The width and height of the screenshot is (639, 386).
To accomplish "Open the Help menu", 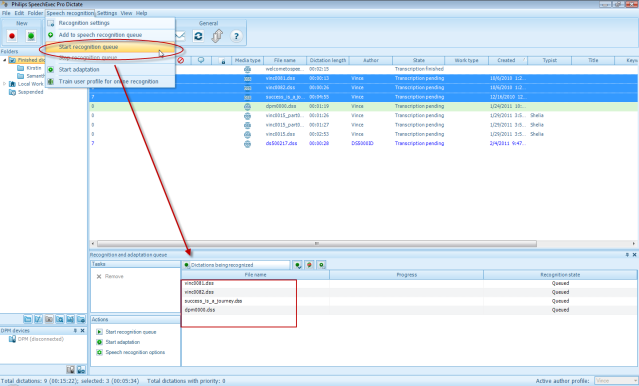I will pyautogui.click(x=141, y=13).
